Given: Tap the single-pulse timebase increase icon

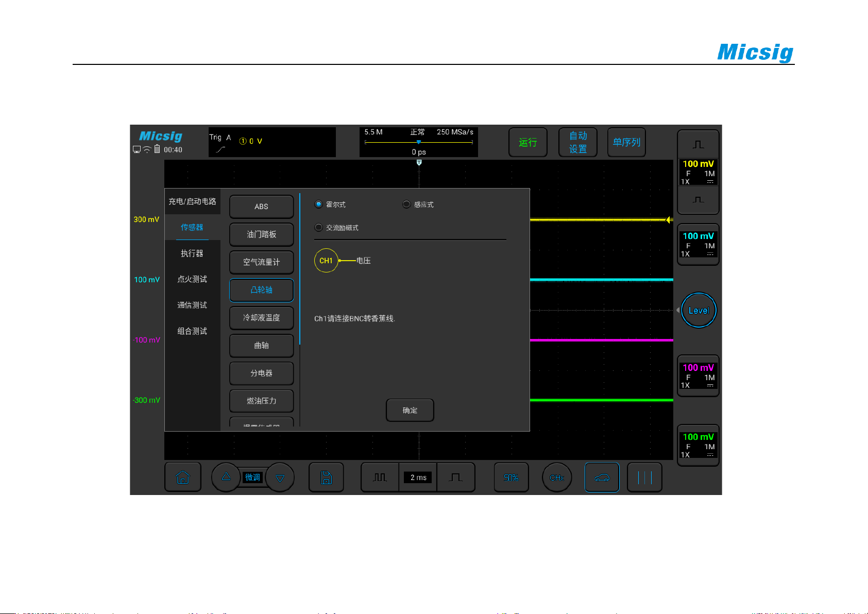Looking at the screenshot, I should coord(456,477).
